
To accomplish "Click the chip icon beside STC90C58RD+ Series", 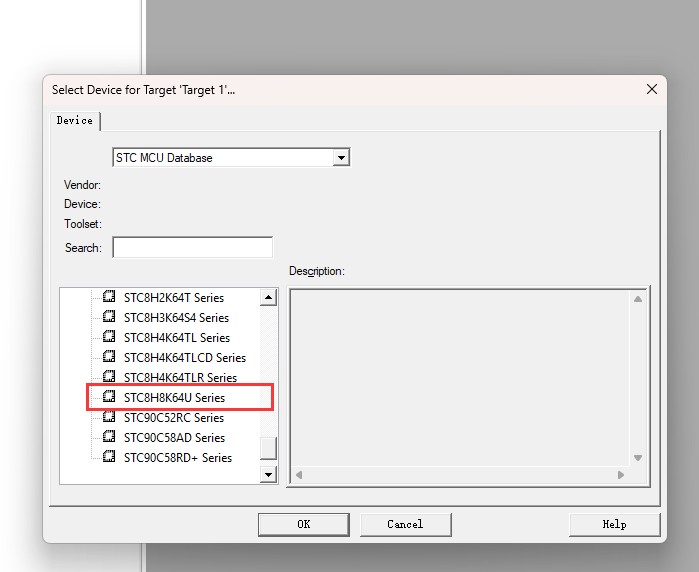I will coord(109,457).
